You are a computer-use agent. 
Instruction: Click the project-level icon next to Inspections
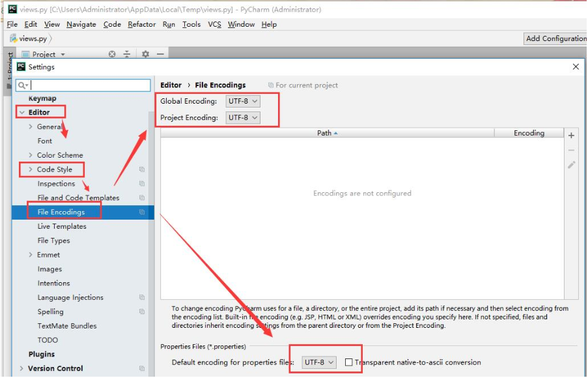coord(142,184)
